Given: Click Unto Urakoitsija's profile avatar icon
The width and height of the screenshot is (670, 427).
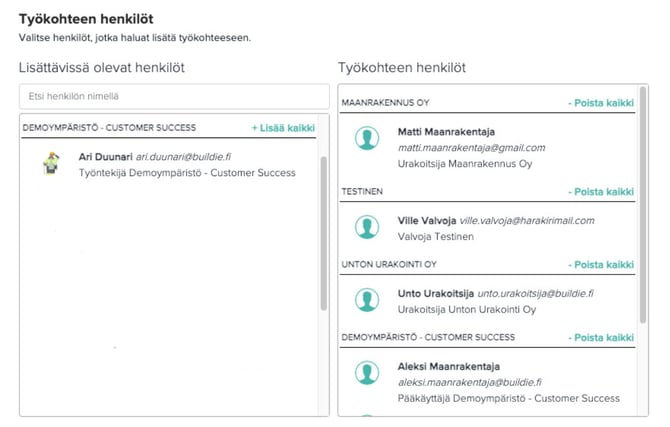Looking at the screenshot, I should coord(367,301).
